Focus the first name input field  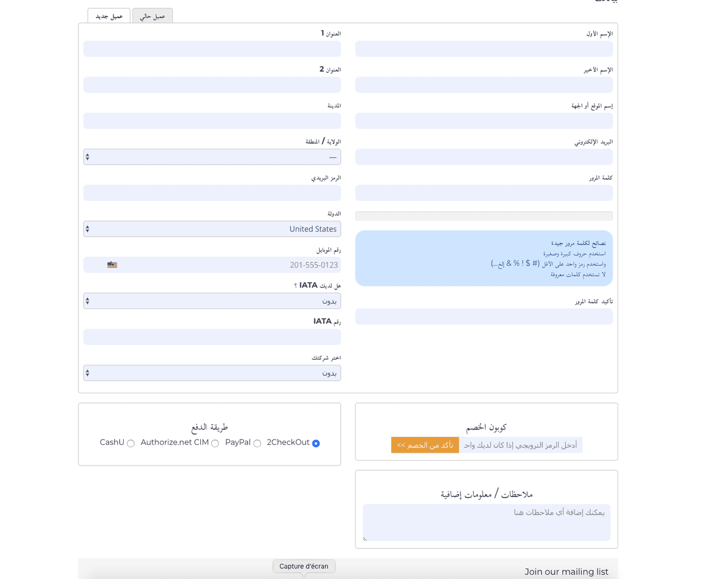pos(484,49)
